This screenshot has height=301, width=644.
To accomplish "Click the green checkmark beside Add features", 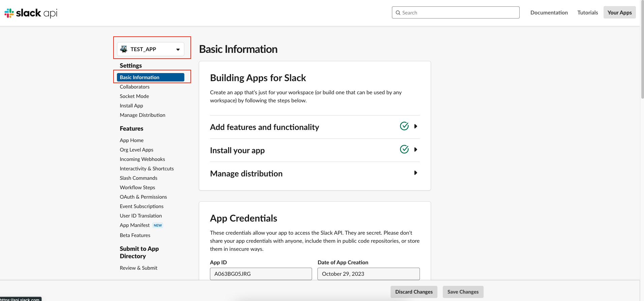I will tap(404, 126).
